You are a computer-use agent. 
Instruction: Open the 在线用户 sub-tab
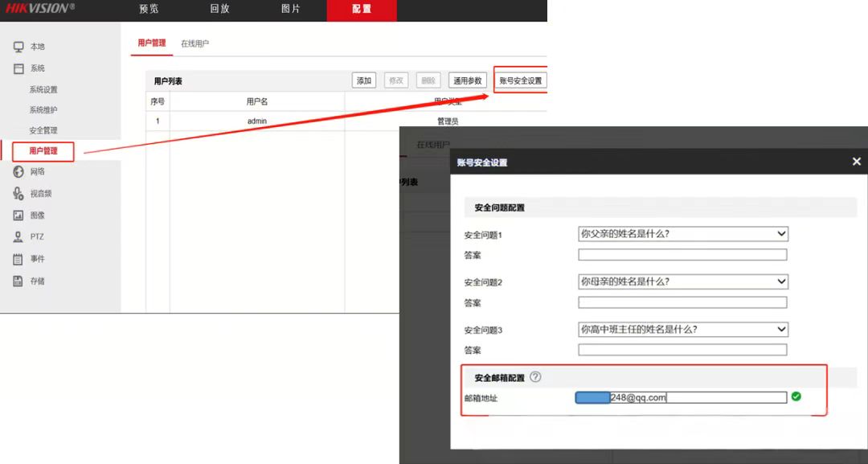point(194,43)
